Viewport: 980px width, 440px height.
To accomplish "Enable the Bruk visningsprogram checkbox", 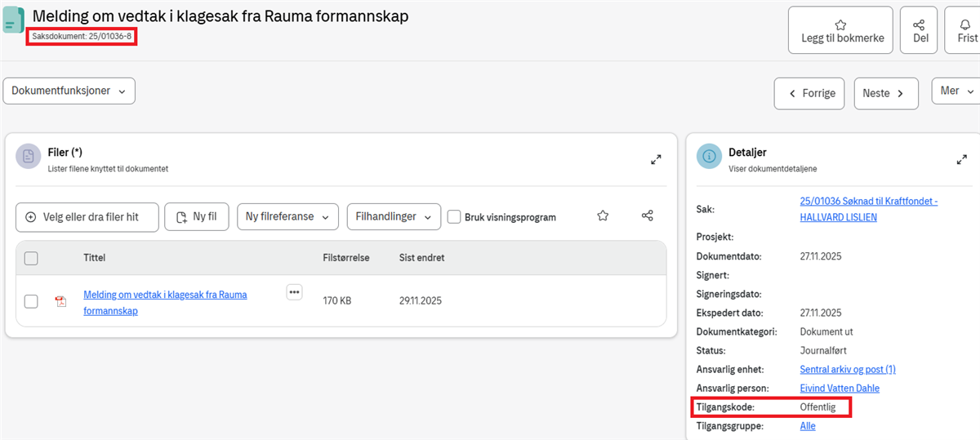I will point(455,217).
